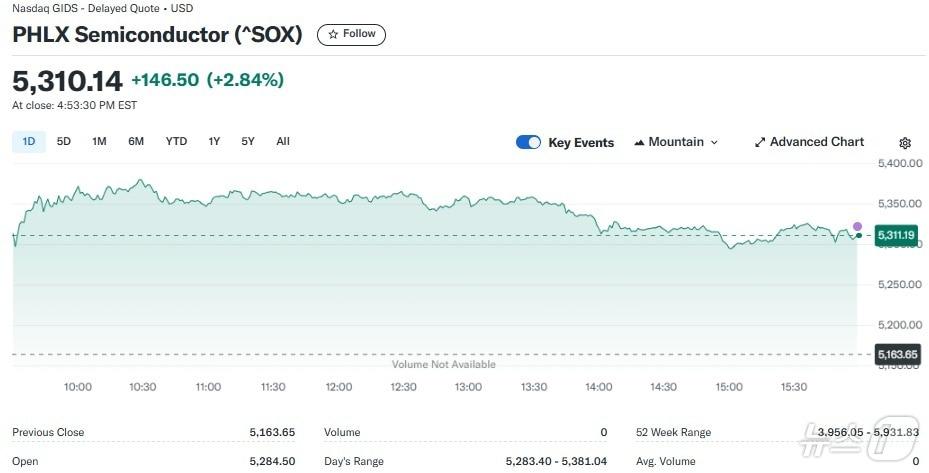
Task: Select the YTD chart range
Action: [176, 141]
